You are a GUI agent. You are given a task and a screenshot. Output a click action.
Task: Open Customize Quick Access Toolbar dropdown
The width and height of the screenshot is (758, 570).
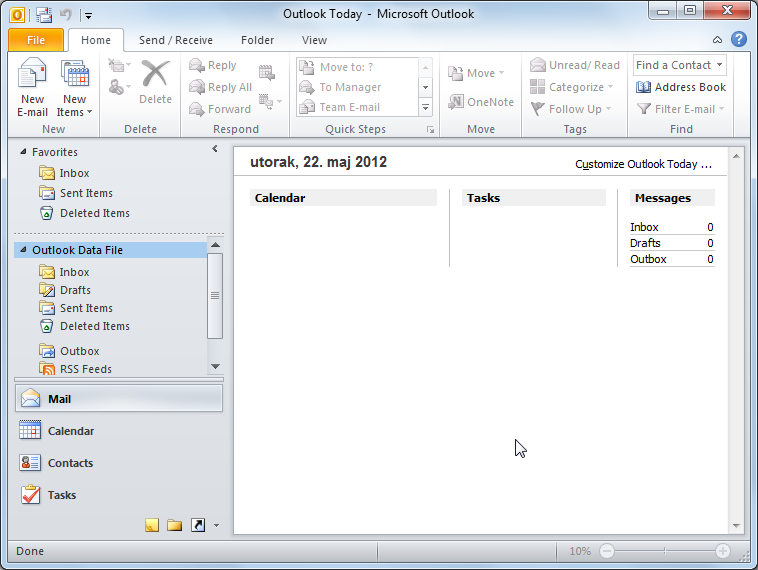tap(88, 15)
